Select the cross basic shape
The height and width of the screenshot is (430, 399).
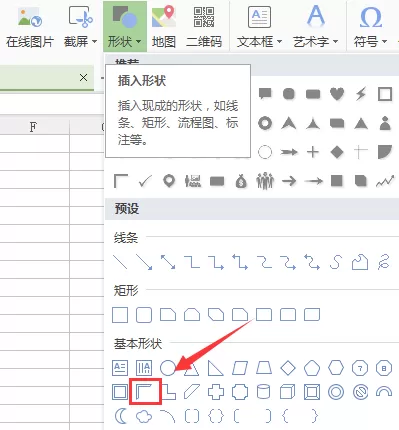[216, 392]
